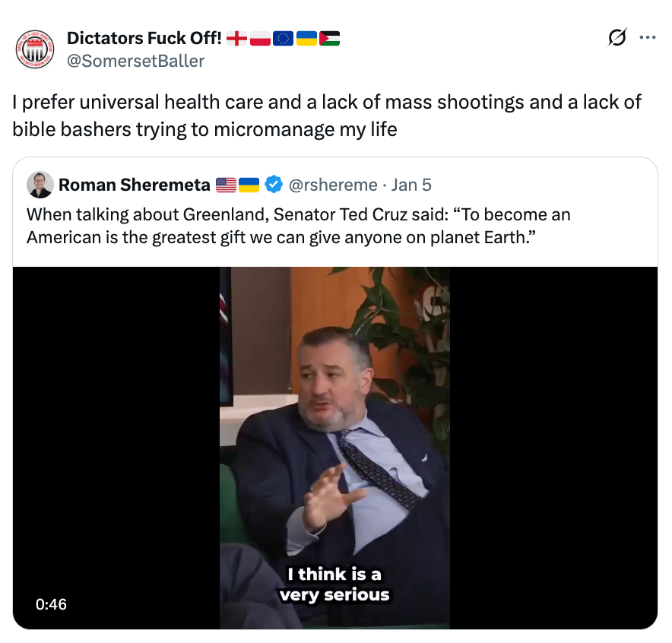Click the "I think is a very serious" caption

pyautogui.click(x=334, y=584)
